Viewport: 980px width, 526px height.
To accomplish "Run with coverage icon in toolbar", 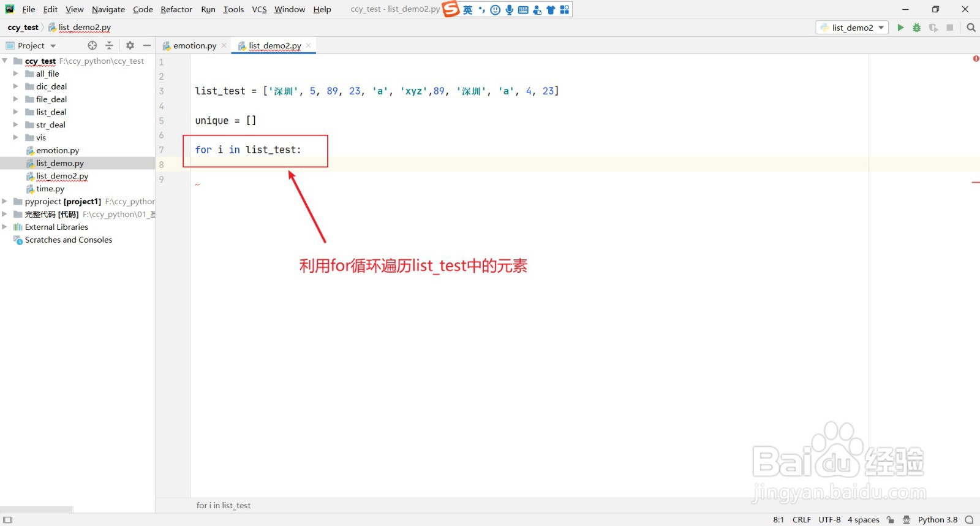I will (x=933, y=28).
